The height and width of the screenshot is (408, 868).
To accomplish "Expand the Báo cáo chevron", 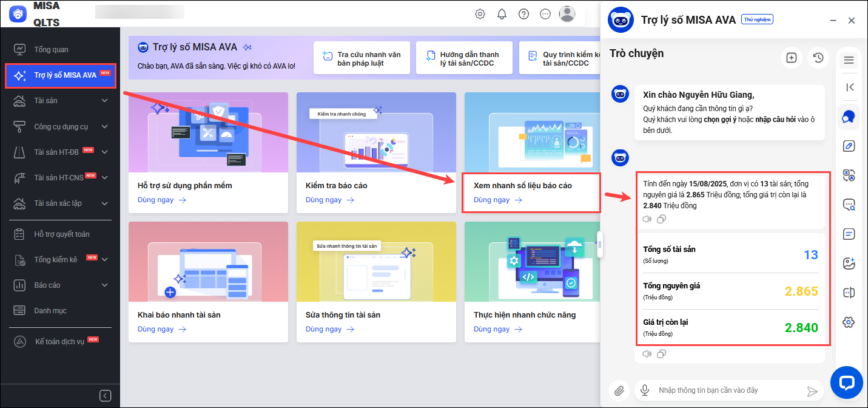I will pos(105,285).
